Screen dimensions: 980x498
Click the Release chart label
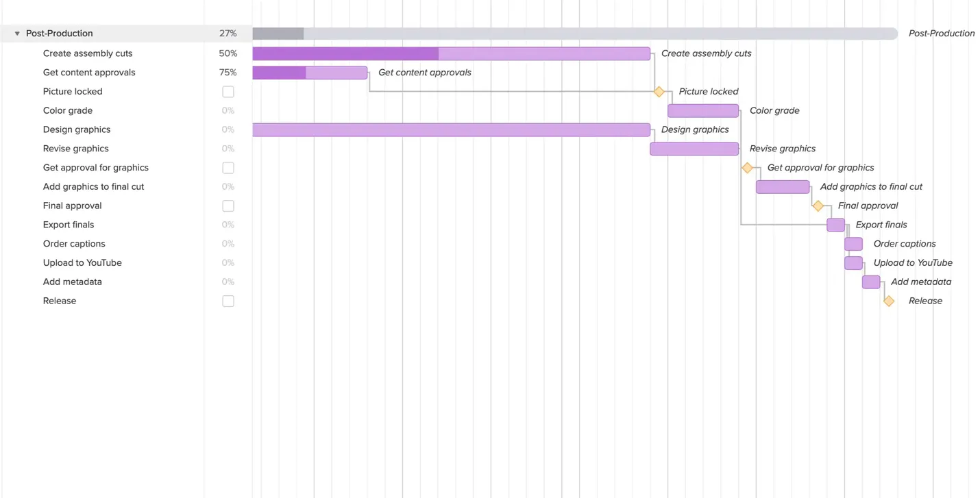925,301
